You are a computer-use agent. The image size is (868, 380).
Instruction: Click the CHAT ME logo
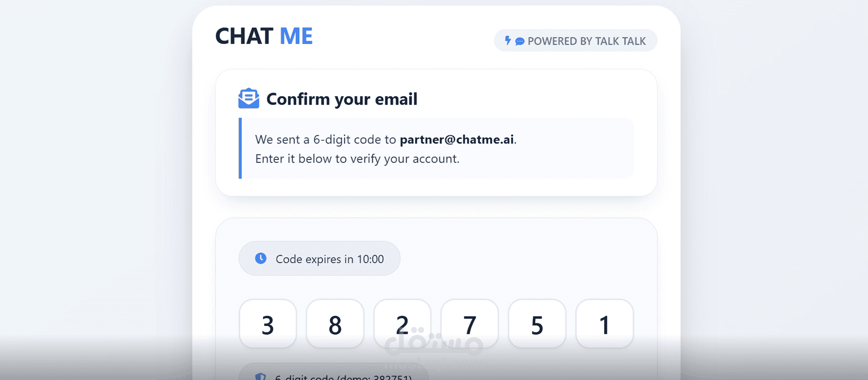pos(264,36)
